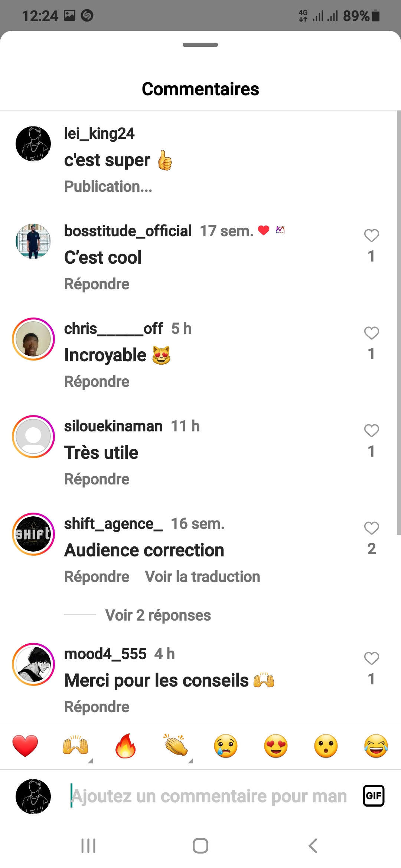Like shift_agence_'s comment
401x868 pixels.
tap(371, 528)
